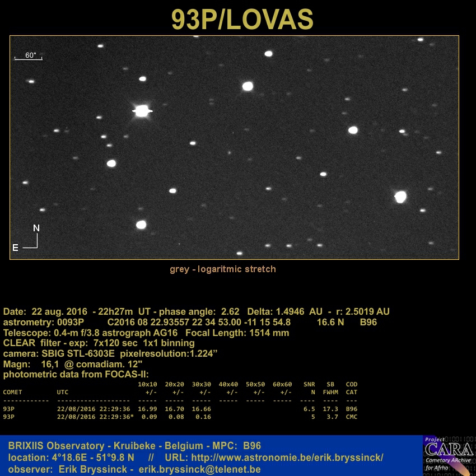The image size is (476, 476).
Task: Click the 'r: 2.5019 AU' value
Action: click(363, 312)
